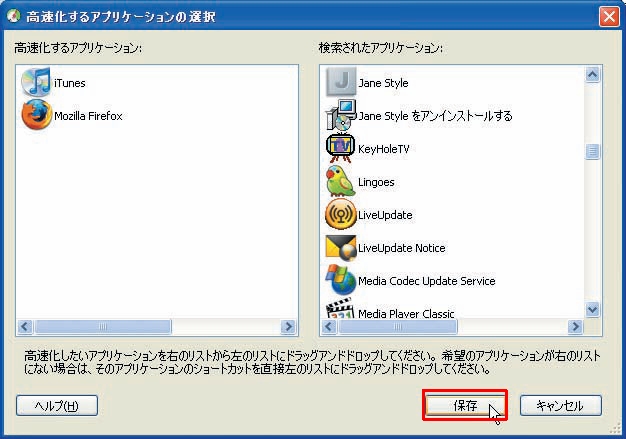Select the Media Codec Update Service text
This screenshot has width=626, height=439.
click(x=427, y=281)
